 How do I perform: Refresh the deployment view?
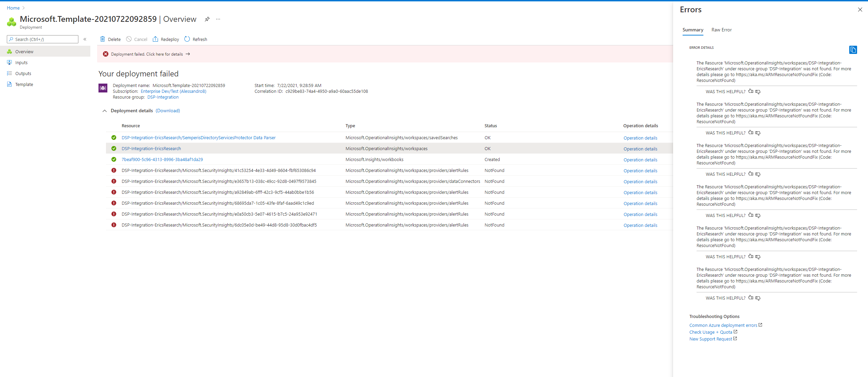[196, 39]
